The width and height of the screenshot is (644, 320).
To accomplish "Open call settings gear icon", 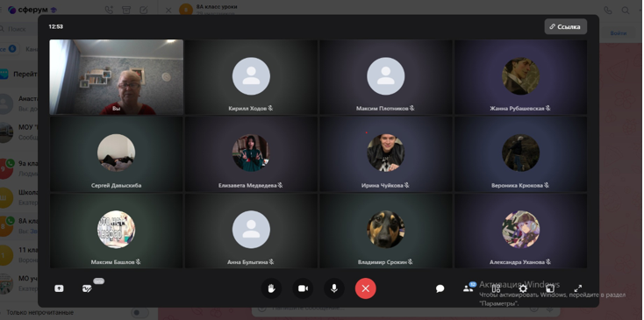I will pyautogui.click(x=523, y=288).
